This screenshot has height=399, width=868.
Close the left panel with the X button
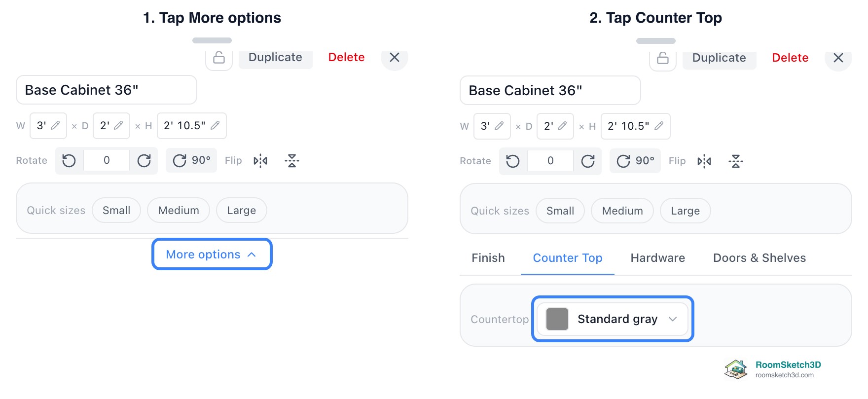point(395,57)
